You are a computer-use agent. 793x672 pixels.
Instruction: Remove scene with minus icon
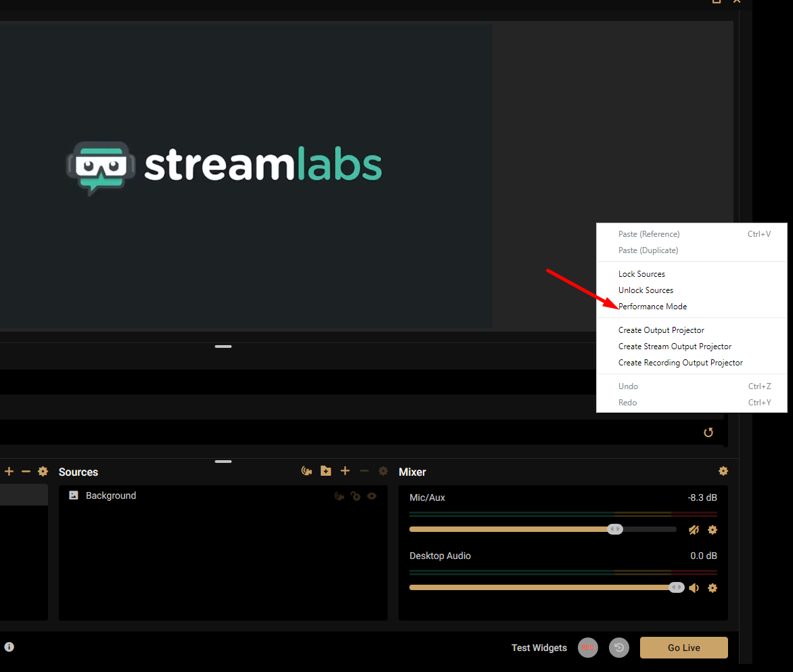click(x=26, y=471)
